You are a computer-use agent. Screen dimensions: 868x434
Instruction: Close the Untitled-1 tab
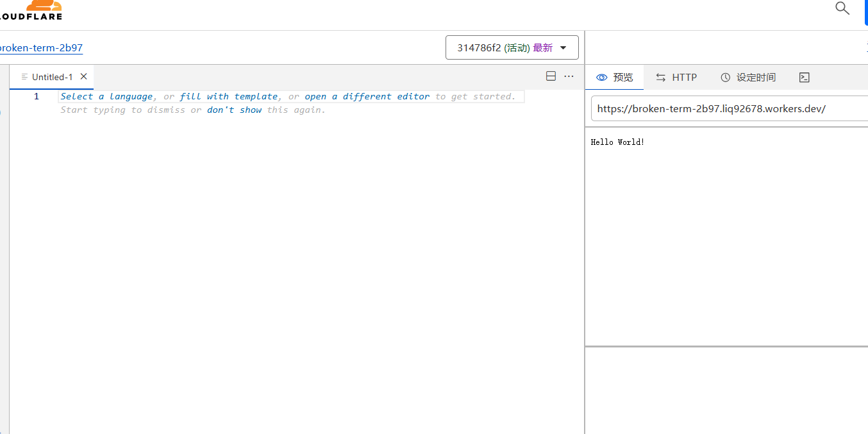(x=83, y=76)
